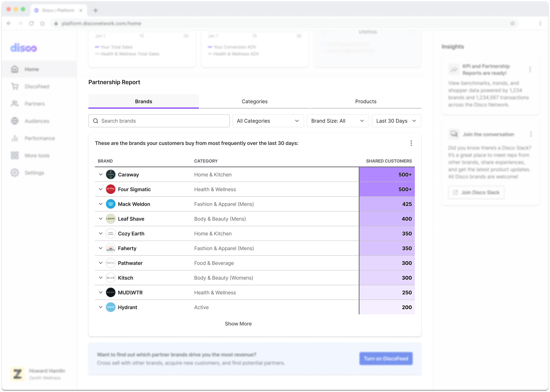This screenshot has width=550, height=392.
Task: Open KPI reports insight card menu
Action: (x=530, y=70)
